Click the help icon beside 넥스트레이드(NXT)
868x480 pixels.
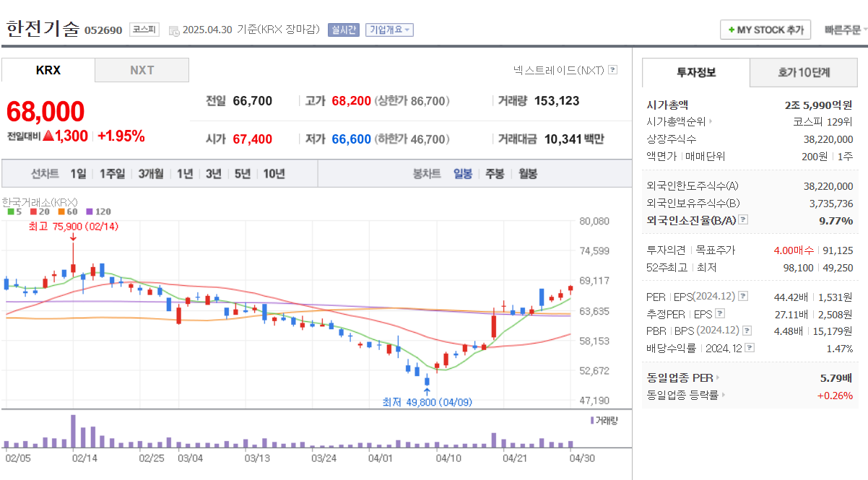(612, 69)
